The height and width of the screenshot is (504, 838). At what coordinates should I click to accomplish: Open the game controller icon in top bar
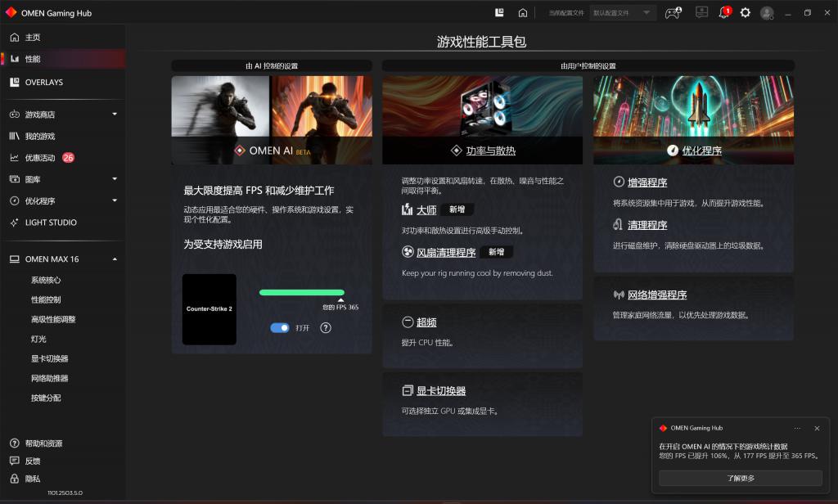pos(673,12)
